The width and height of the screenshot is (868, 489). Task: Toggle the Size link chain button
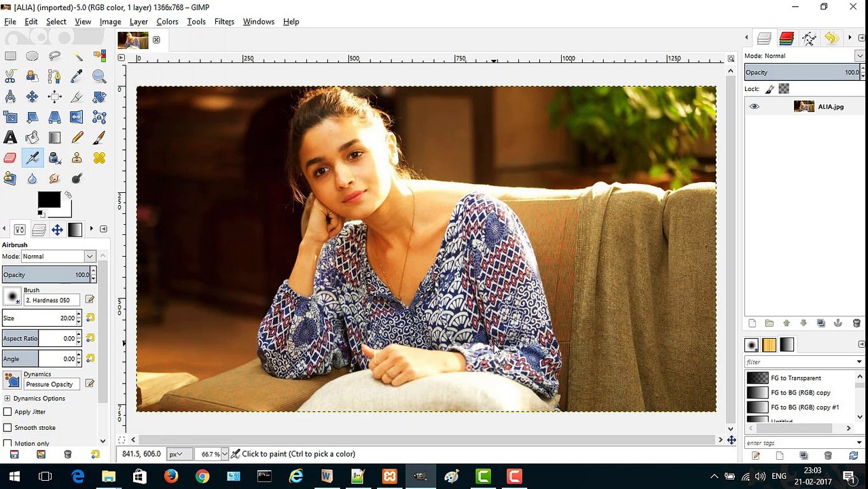(90, 318)
